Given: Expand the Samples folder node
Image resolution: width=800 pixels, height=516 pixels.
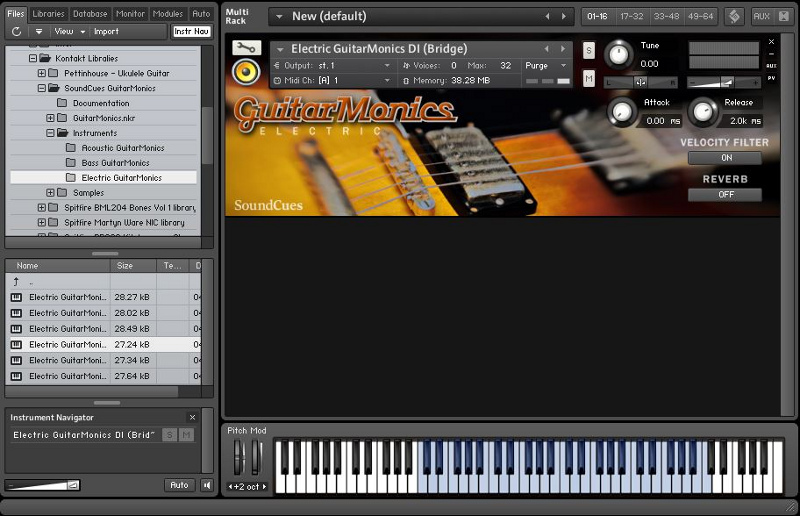Looking at the screenshot, I should 50,192.
